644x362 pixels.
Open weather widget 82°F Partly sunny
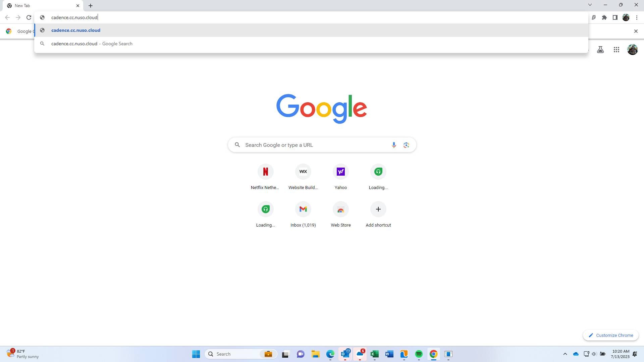pyautogui.click(x=23, y=354)
